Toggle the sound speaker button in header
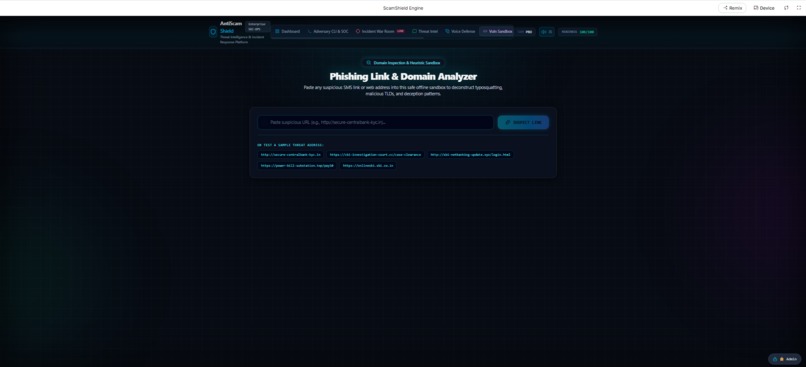This screenshot has width=806, height=367. [546, 32]
